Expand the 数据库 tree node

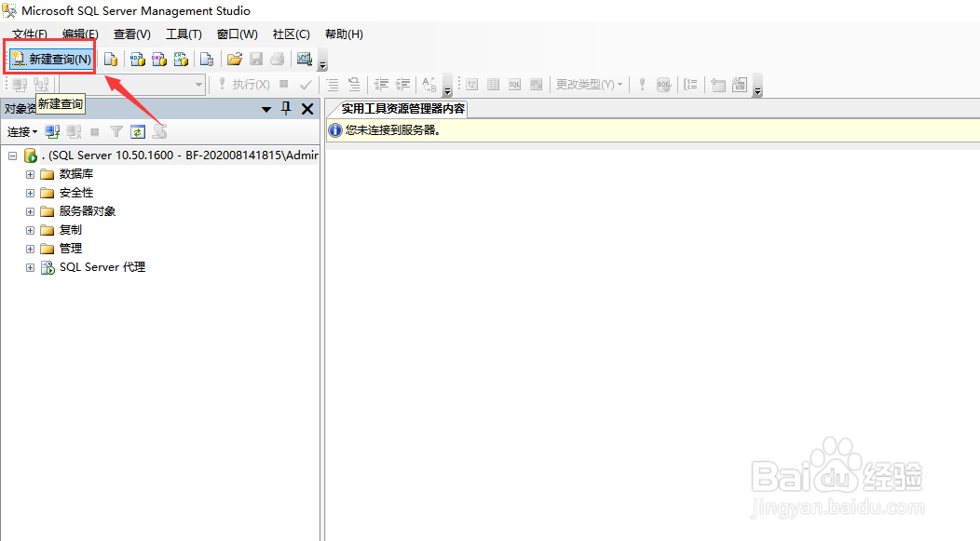29,173
